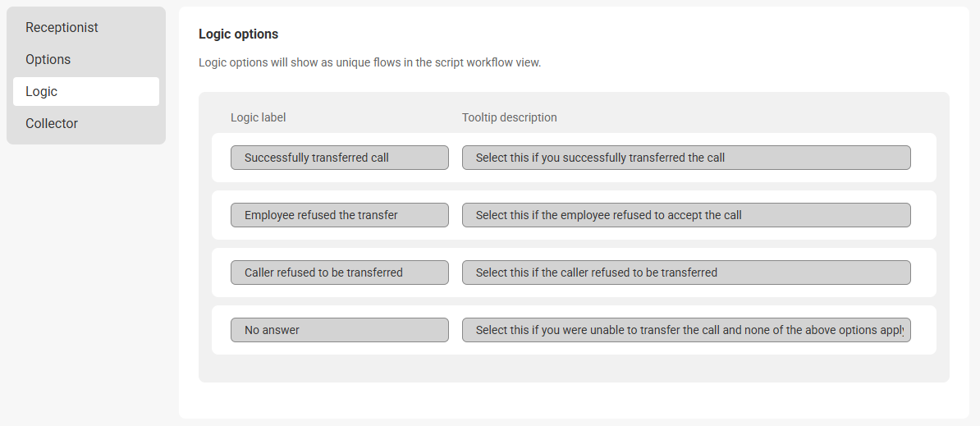Click the 'unique flows' description text
Viewport: 980px width, 426px height.
coord(369,62)
